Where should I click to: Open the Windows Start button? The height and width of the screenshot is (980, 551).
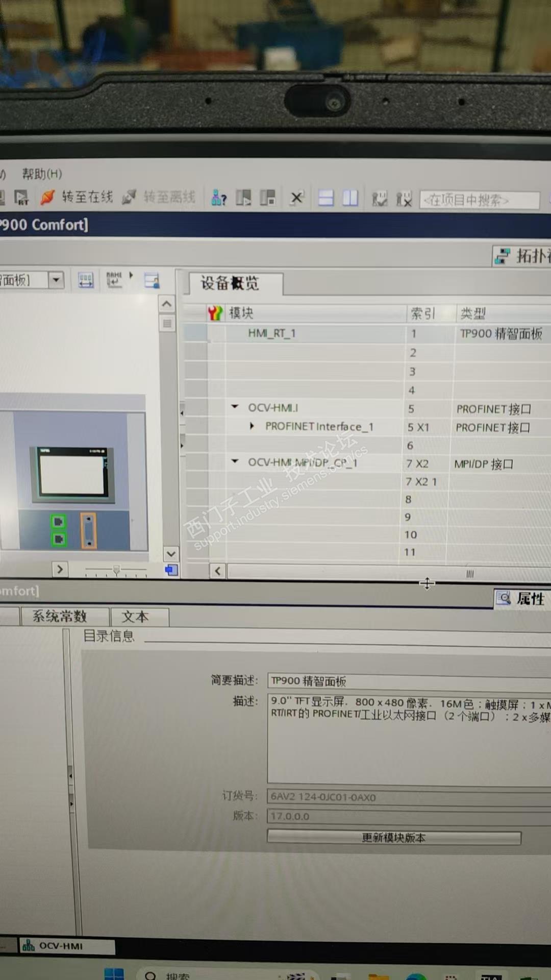pos(114,974)
